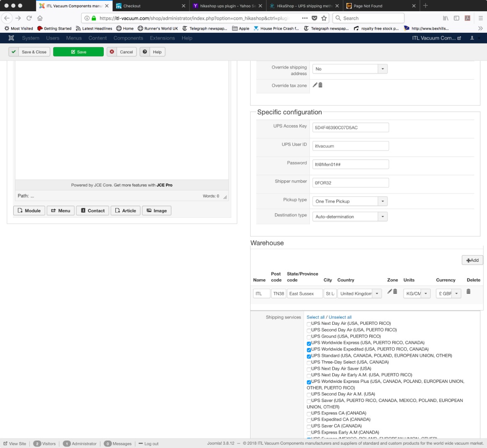Screen dimensions: 487x448
Task: Open warehouse Units KG/CM dropdown
Action: click(x=417, y=293)
